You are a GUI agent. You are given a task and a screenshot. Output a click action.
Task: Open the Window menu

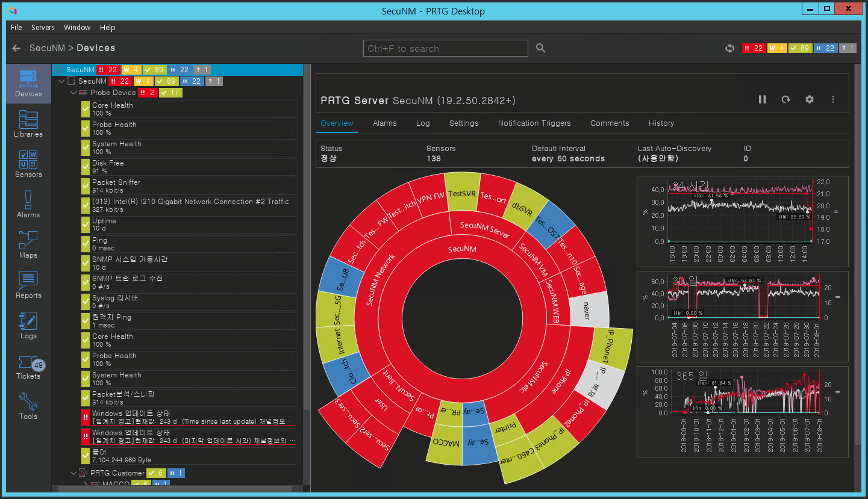[x=77, y=27]
